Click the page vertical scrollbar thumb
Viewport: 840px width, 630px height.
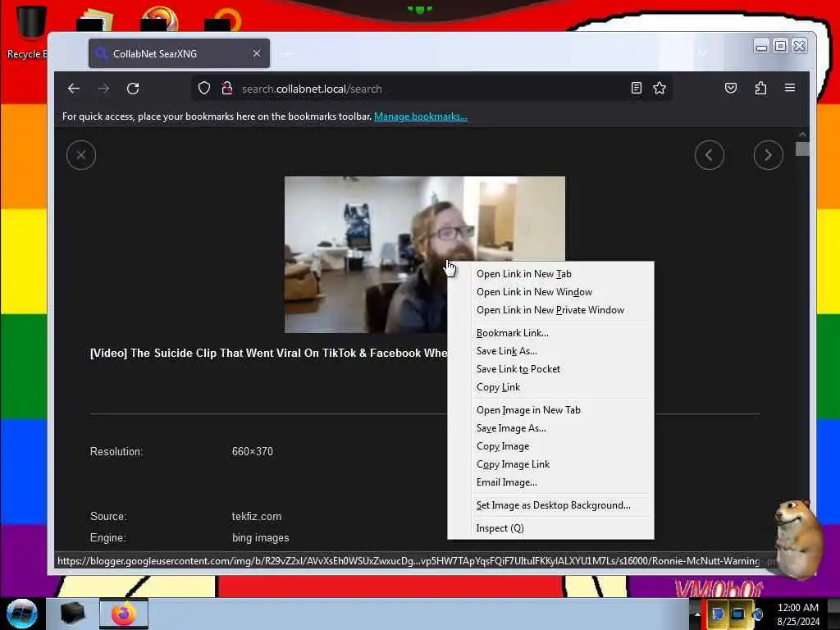pyautogui.click(x=802, y=149)
